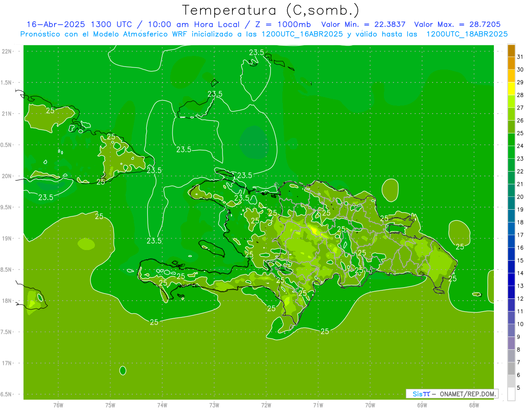Click the '76W' longitude axis label
Image resolution: width=532 pixels, height=411 pixels.
[58, 405]
